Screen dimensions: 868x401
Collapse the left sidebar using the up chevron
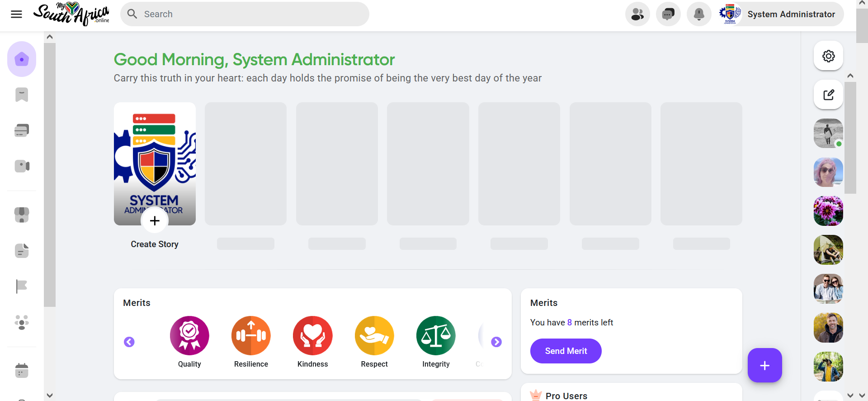pos(50,37)
